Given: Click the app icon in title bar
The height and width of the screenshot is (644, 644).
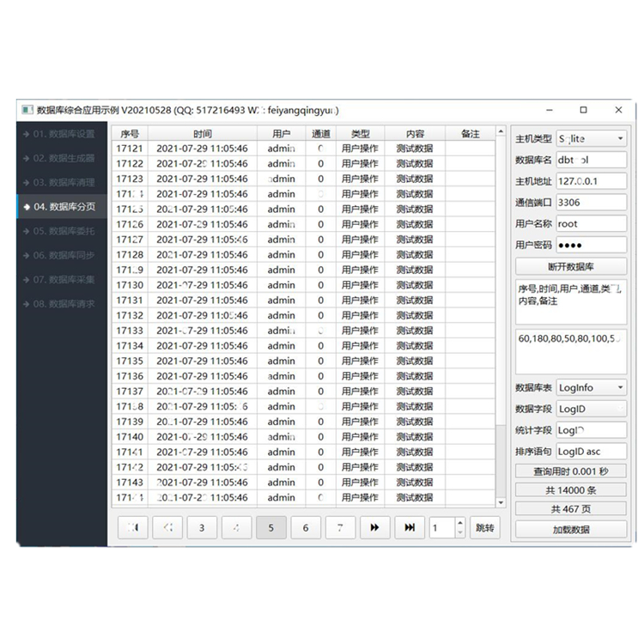Looking at the screenshot, I should (27, 110).
